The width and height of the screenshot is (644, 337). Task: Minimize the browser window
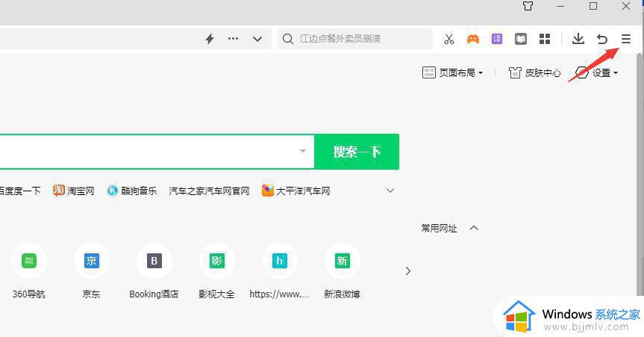pos(560,6)
